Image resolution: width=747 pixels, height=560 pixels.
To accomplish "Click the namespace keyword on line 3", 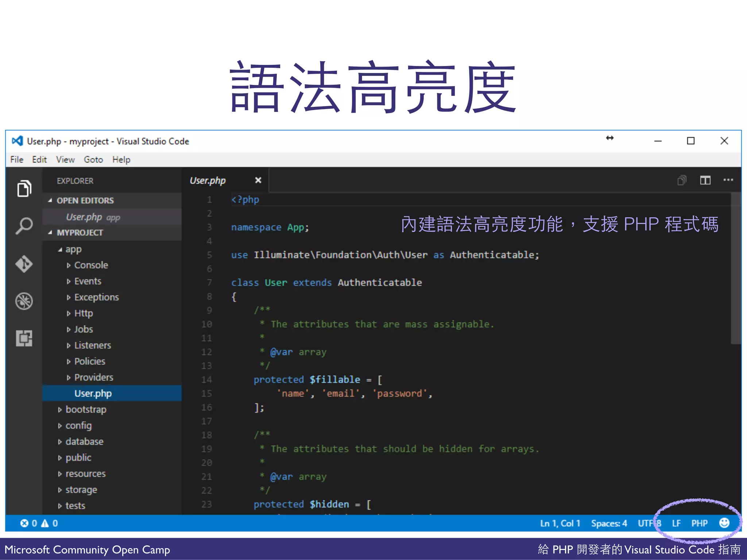I will click(256, 227).
